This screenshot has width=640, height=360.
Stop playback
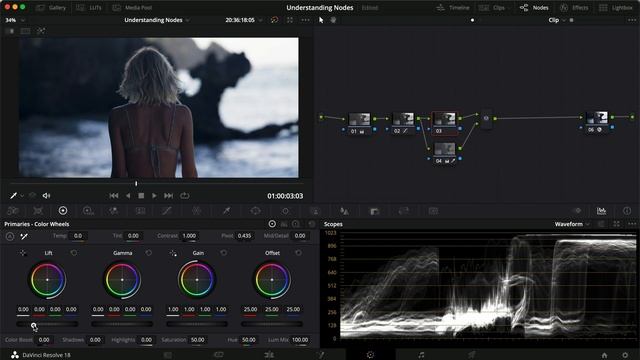[x=141, y=196]
